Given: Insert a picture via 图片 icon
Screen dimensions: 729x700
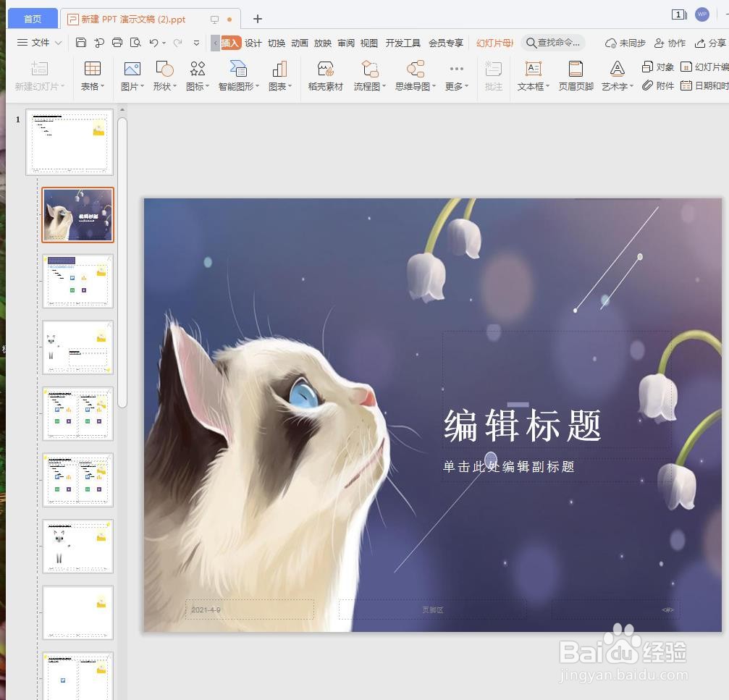Looking at the screenshot, I should point(132,69).
